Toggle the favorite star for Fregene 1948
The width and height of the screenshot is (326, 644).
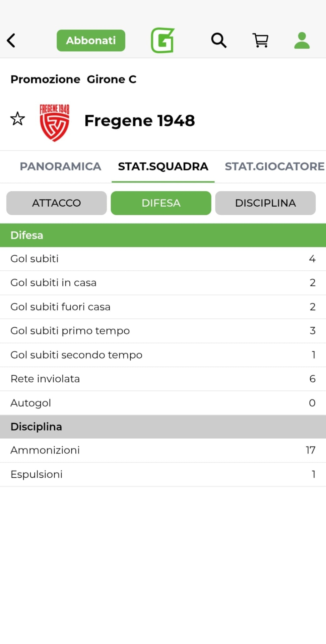coord(17,119)
